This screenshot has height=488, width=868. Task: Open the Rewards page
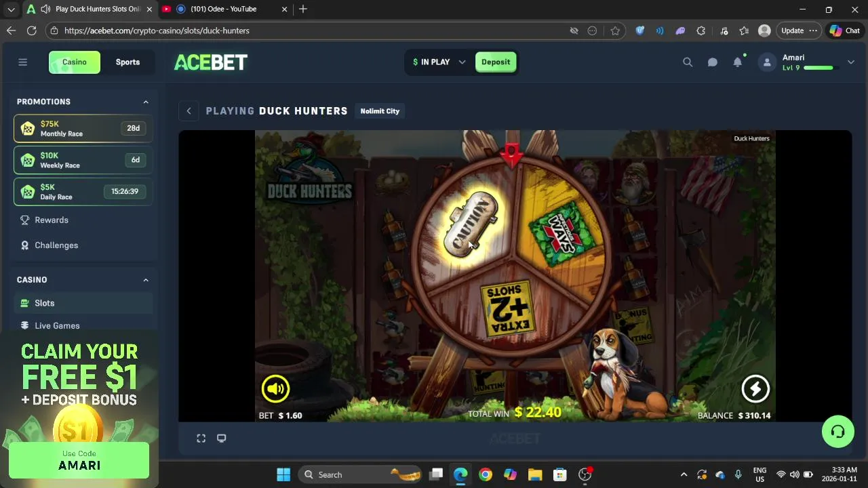[52, 220]
